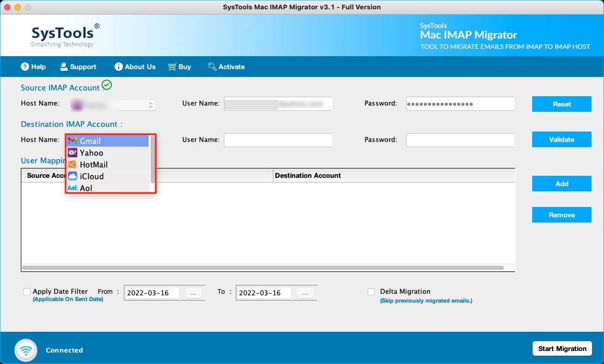The image size is (604, 364).
Task: Click the HotMail envelope icon in list
Action: [72, 164]
